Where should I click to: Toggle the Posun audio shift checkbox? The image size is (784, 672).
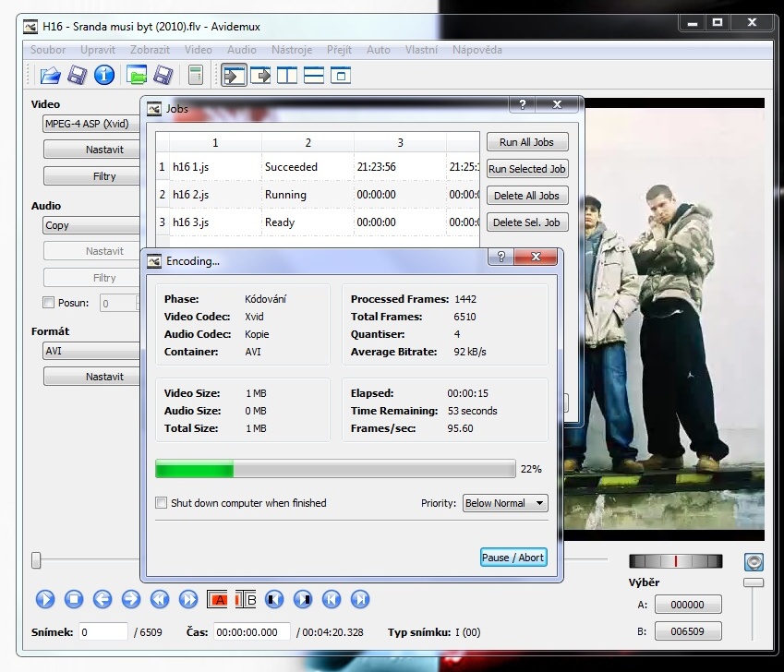49,303
